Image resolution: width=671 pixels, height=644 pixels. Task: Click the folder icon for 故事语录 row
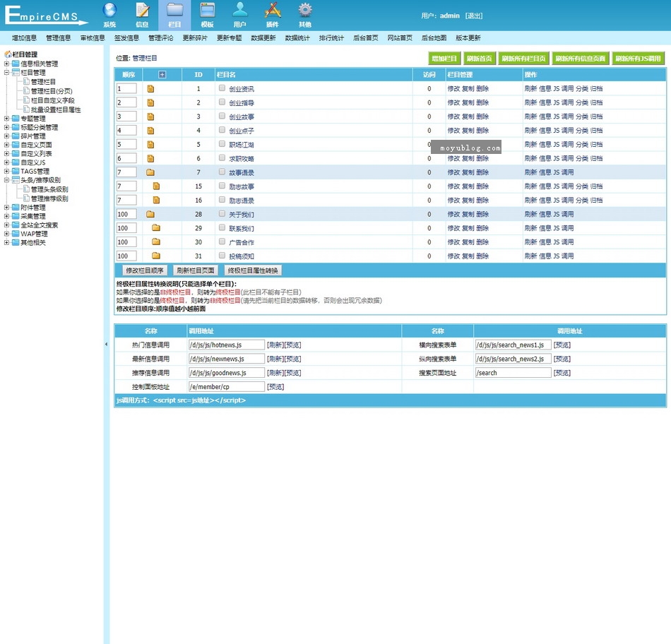tap(150, 172)
